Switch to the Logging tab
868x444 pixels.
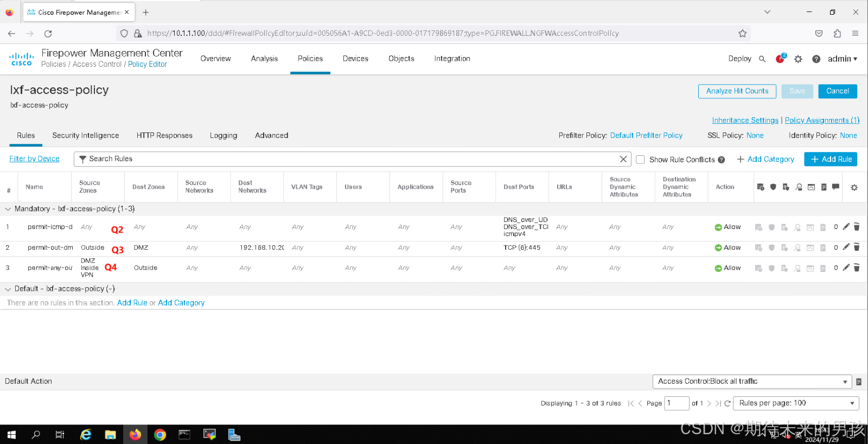pyautogui.click(x=224, y=136)
